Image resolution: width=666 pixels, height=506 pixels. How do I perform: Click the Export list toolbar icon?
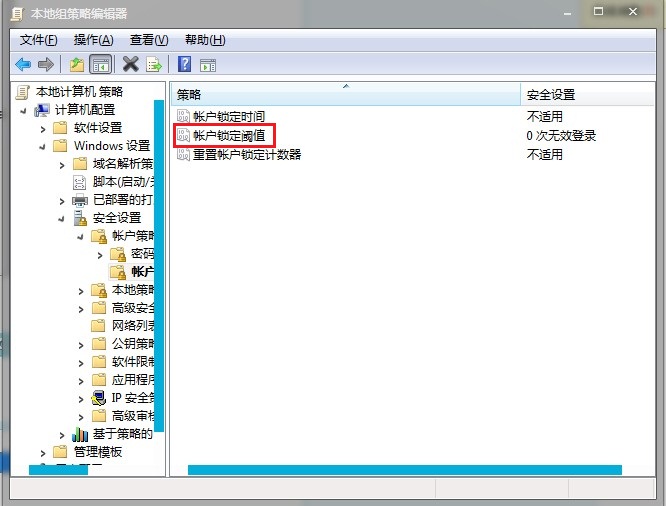pyautogui.click(x=154, y=65)
